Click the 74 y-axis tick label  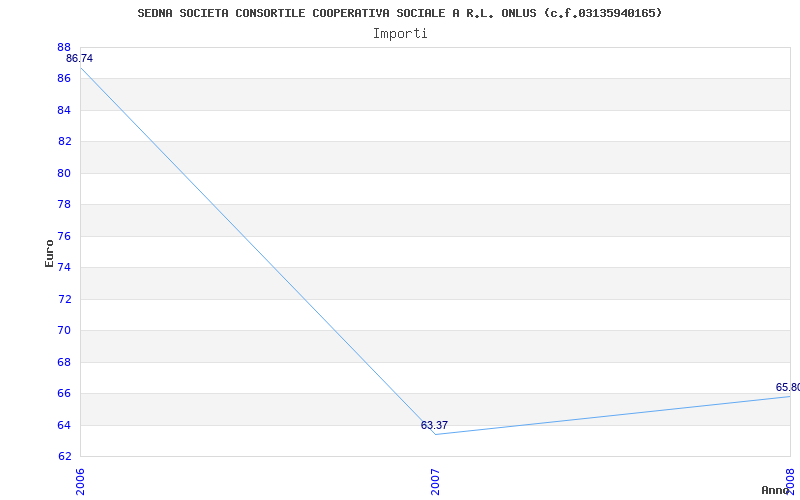64,267
